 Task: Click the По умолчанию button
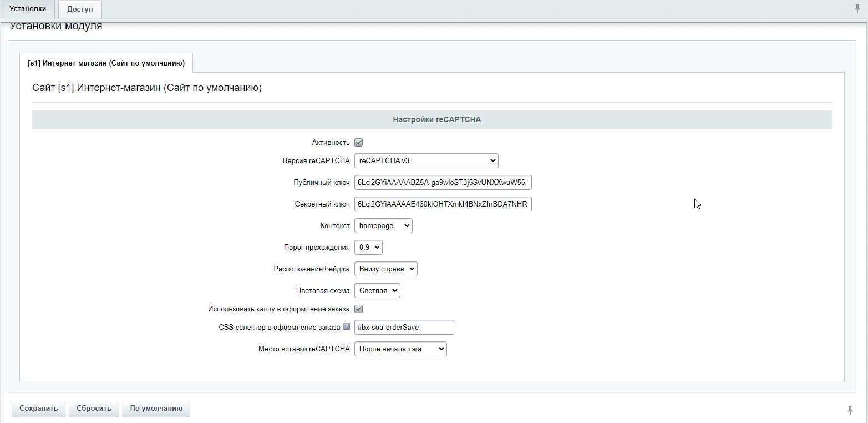[x=156, y=409]
